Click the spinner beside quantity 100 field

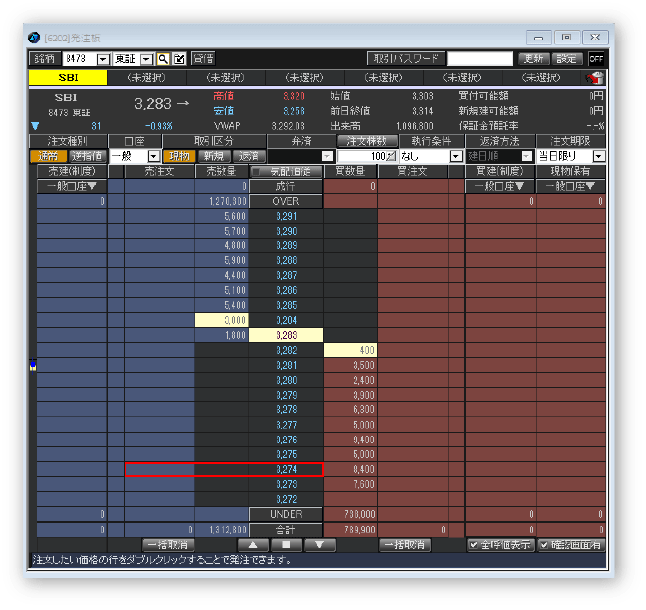coord(391,156)
